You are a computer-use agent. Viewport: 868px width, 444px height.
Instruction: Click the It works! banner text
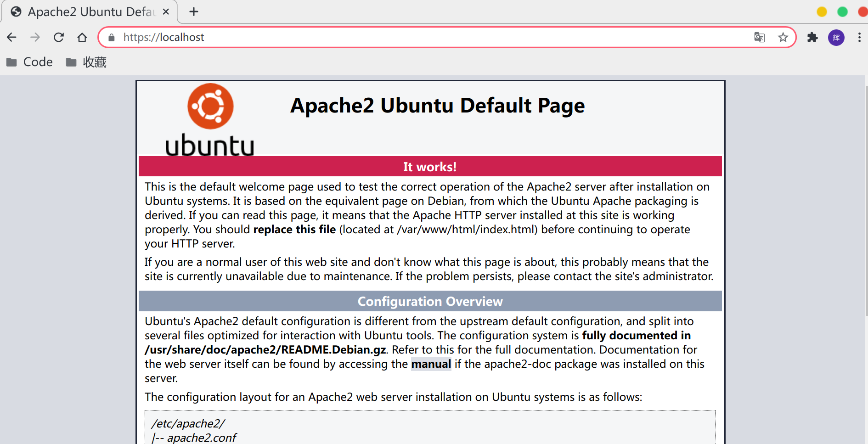click(x=430, y=167)
